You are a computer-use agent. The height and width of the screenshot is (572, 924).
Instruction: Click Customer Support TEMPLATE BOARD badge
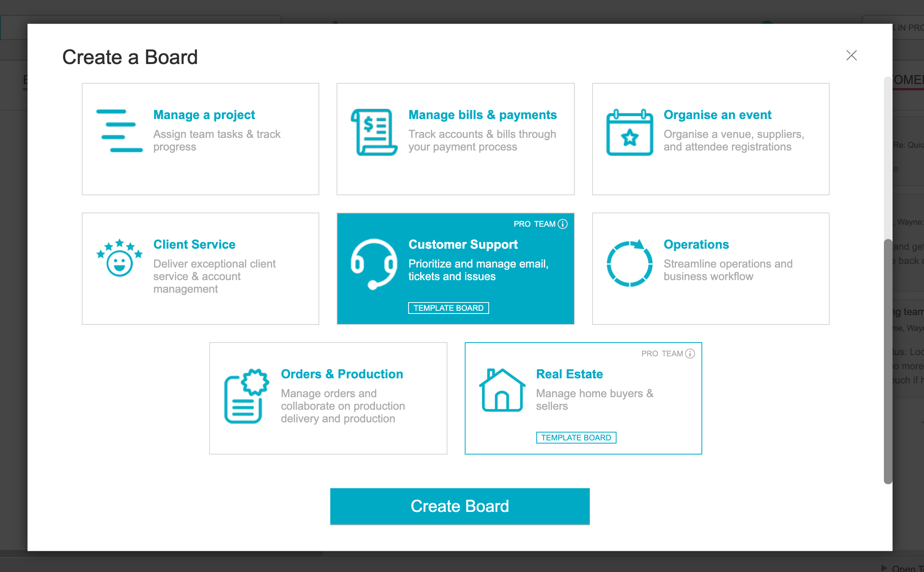pyautogui.click(x=448, y=308)
